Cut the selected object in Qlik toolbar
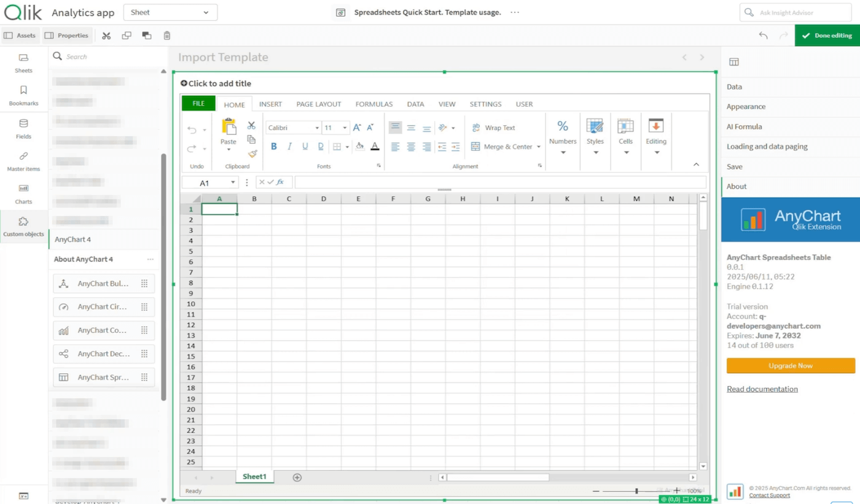This screenshot has width=860, height=504. coord(106,36)
